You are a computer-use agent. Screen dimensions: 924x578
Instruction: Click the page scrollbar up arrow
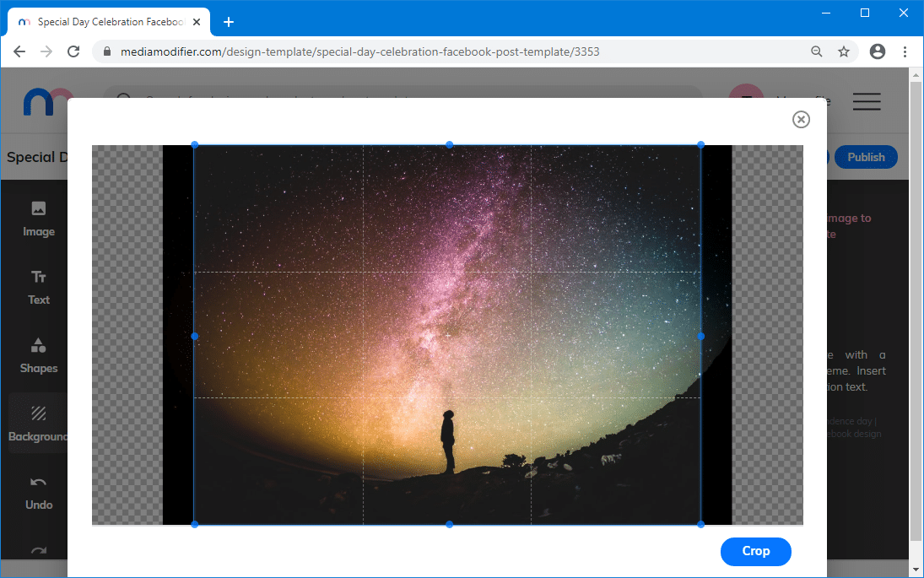tap(916, 75)
